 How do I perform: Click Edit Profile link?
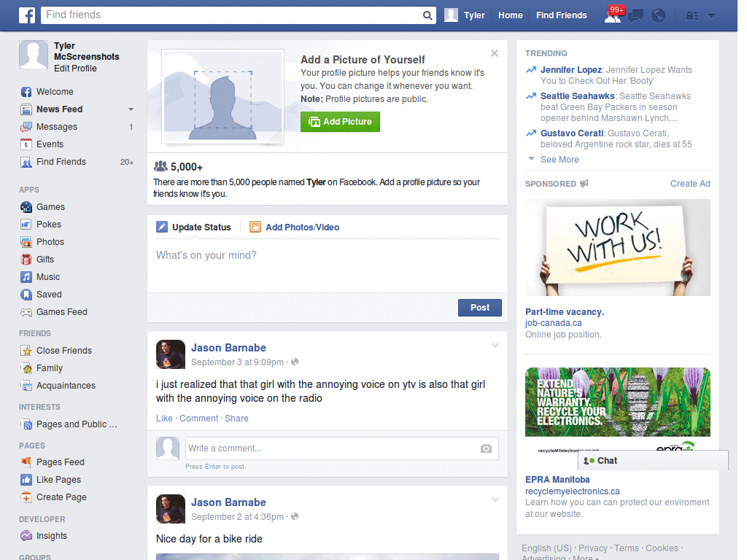(x=75, y=69)
